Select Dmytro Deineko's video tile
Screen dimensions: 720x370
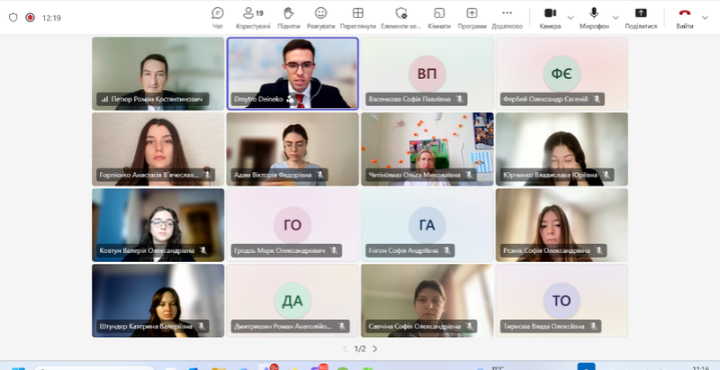click(292, 73)
